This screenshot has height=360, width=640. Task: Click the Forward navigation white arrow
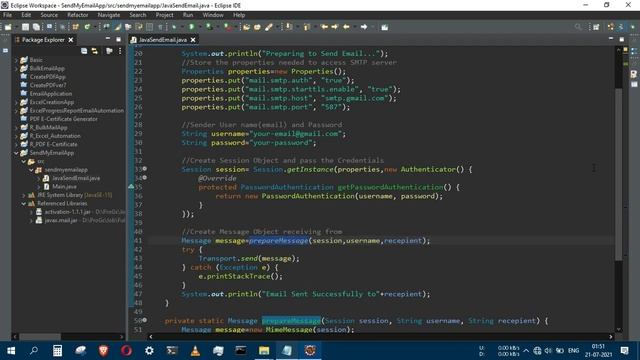[364, 27]
